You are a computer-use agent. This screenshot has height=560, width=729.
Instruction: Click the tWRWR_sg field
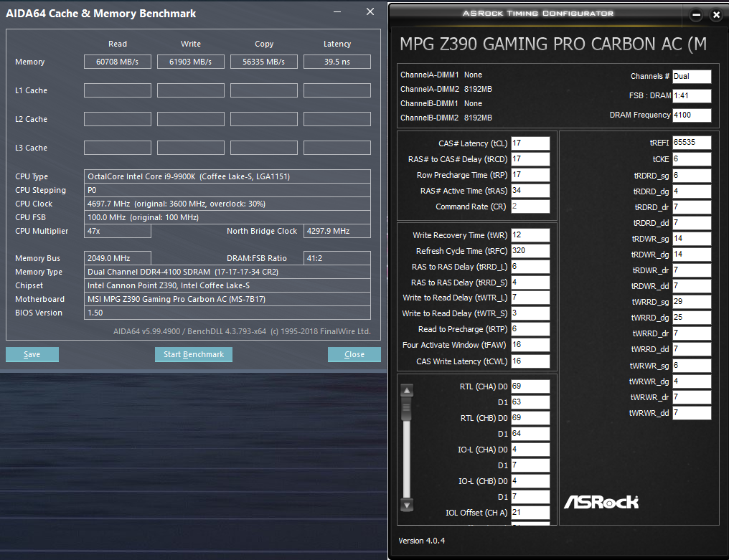692,366
